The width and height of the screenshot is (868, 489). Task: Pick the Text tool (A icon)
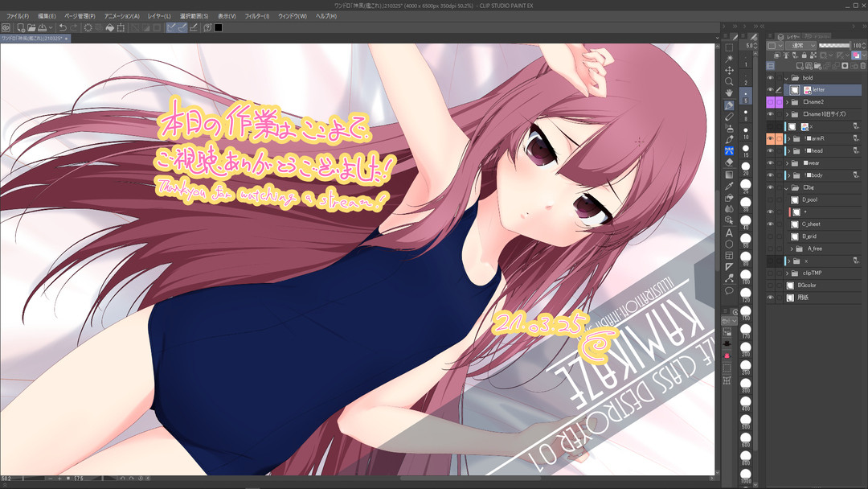tap(729, 232)
